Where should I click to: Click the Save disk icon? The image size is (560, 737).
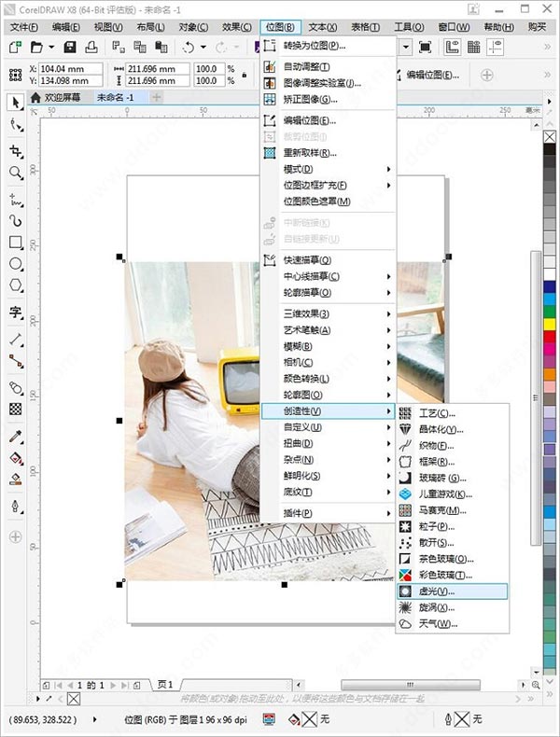(70, 47)
